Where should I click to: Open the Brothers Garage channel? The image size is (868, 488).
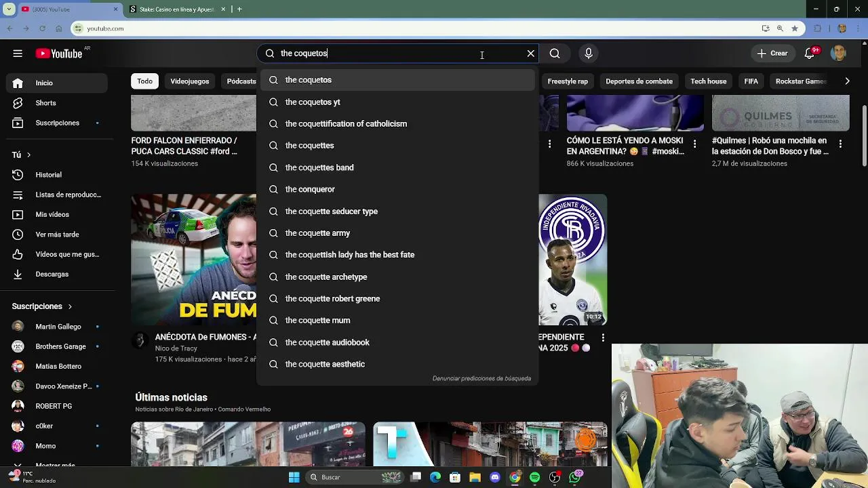58,346
